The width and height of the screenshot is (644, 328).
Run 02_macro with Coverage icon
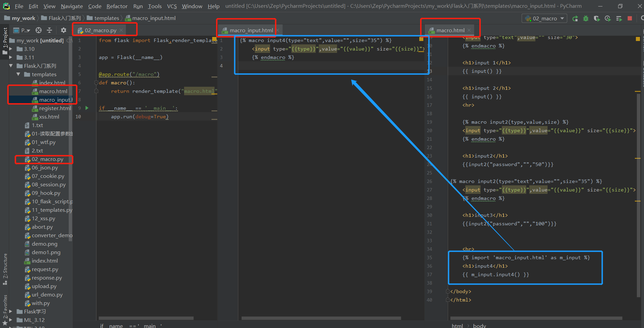(x=597, y=19)
